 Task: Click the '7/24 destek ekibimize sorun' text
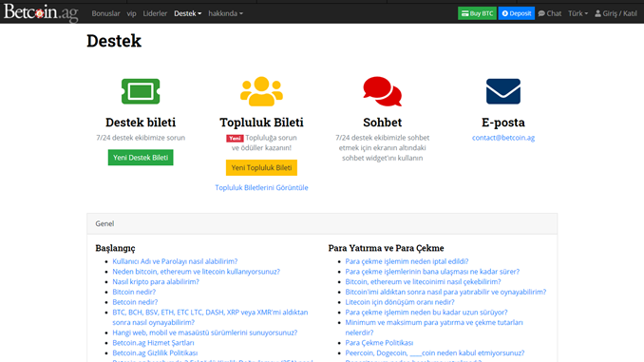[141, 138]
